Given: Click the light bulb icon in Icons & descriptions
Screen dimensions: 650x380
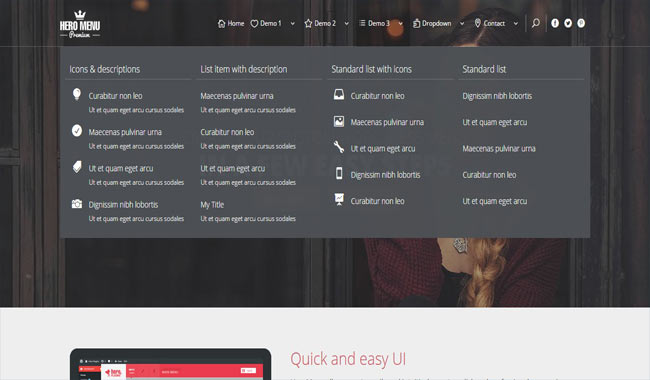Looking at the screenshot, I should tap(77, 94).
